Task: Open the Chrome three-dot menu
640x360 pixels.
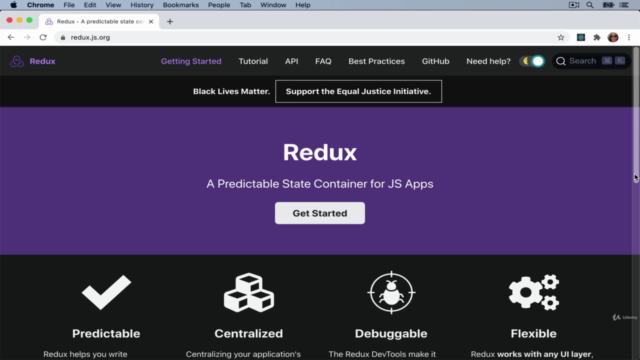Action: tap(629, 37)
